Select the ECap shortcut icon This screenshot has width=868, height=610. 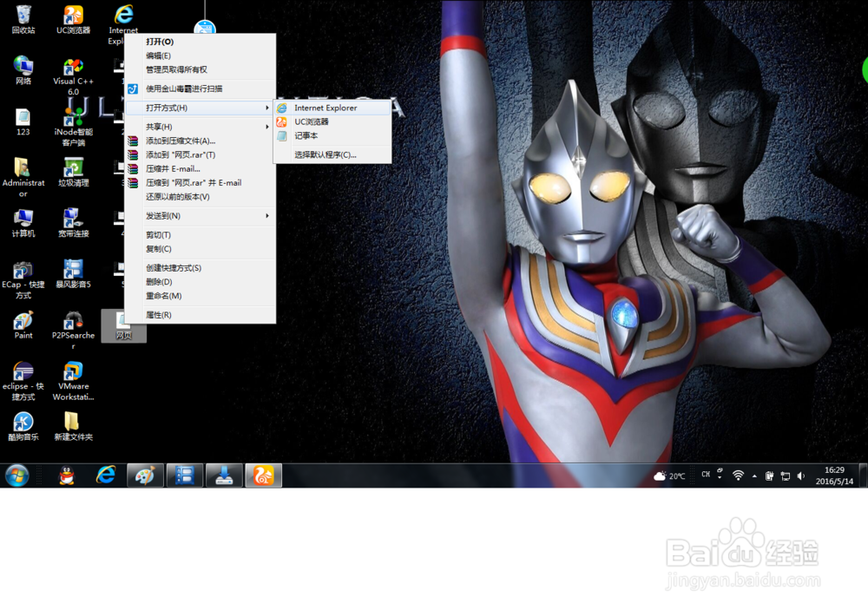click(23, 279)
